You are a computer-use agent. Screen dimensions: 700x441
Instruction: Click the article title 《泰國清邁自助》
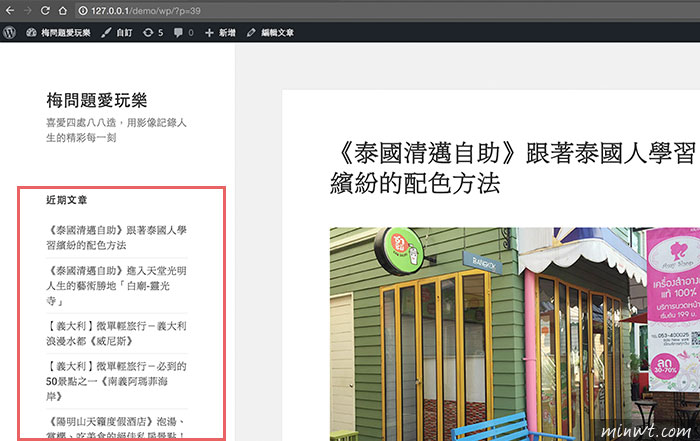pos(513,168)
